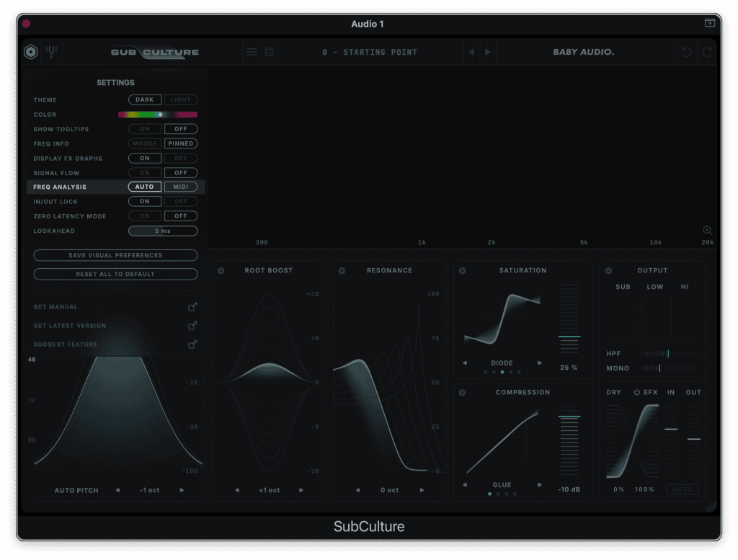738x560 pixels.
Task: Click Save Visual Preferences button
Action: point(115,255)
